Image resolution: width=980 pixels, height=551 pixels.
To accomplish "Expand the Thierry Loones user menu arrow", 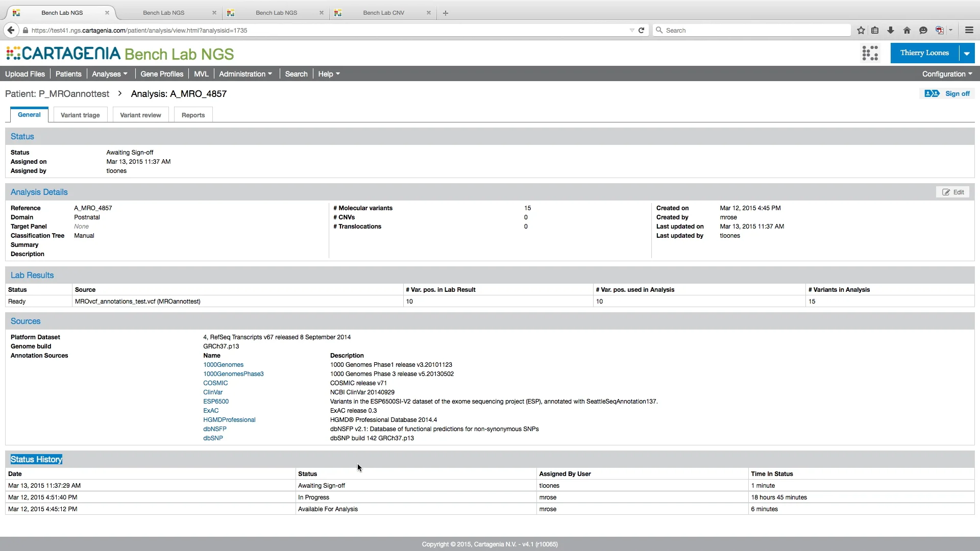I will (967, 53).
